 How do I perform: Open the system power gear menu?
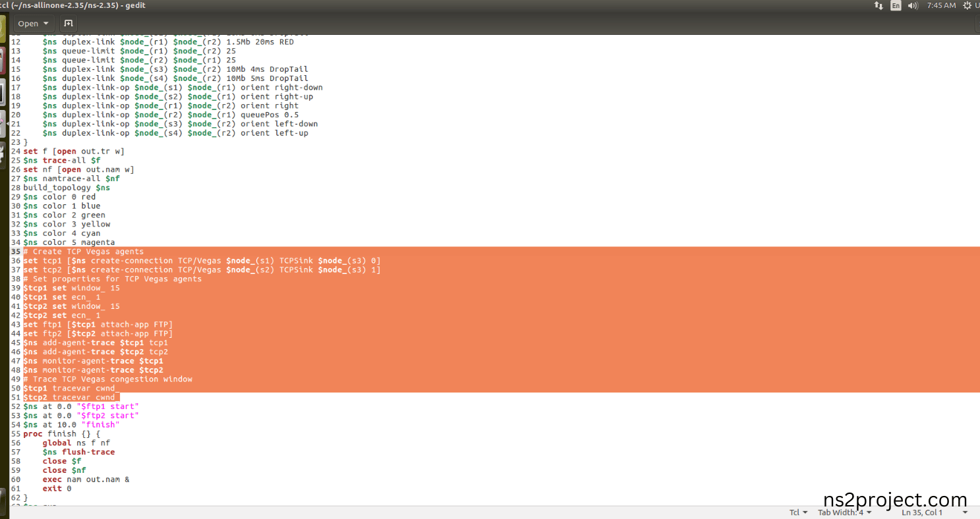tap(967, 5)
